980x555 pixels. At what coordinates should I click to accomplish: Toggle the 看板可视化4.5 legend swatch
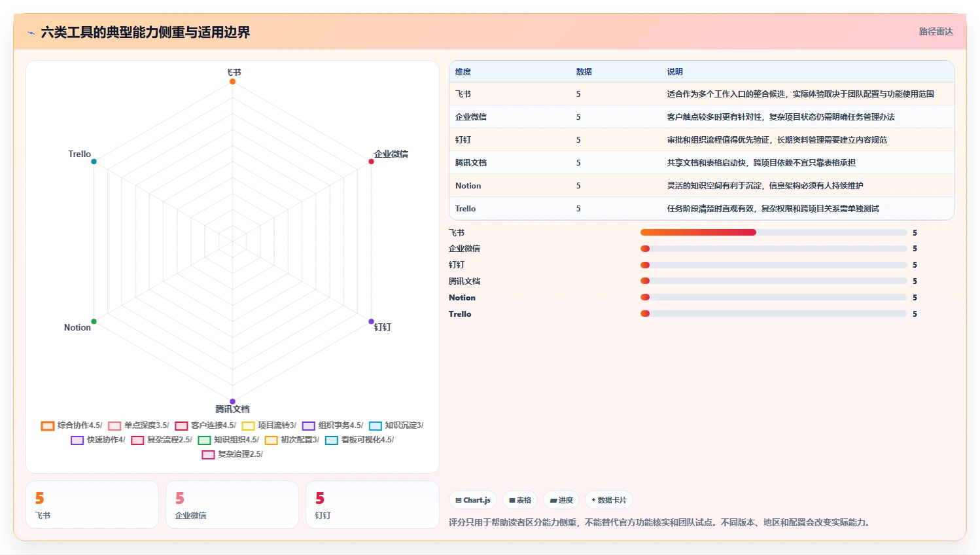coord(332,440)
